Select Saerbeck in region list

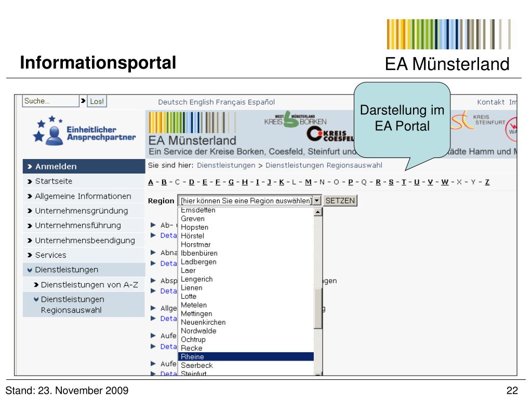point(246,365)
